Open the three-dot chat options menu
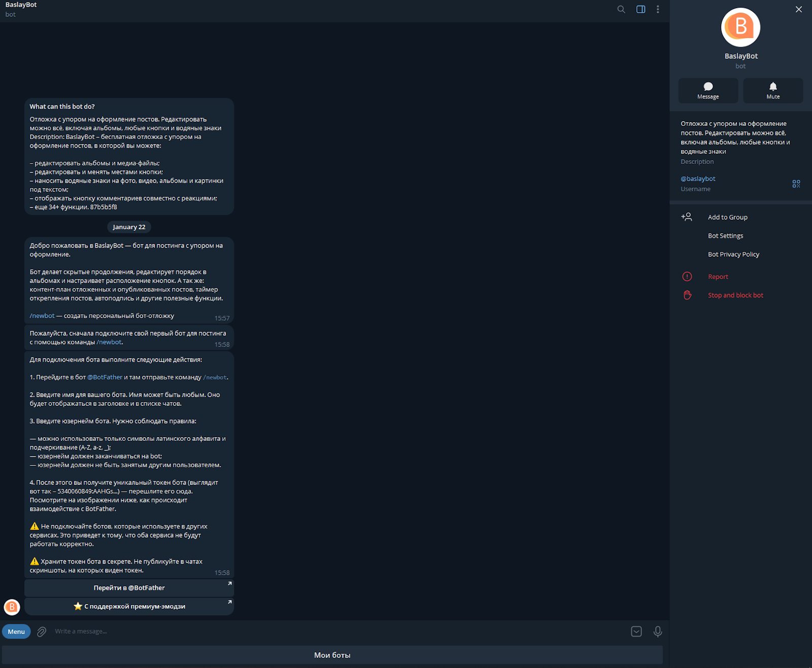812x668 pixels. pyautogui.click(x=658, y=9)
